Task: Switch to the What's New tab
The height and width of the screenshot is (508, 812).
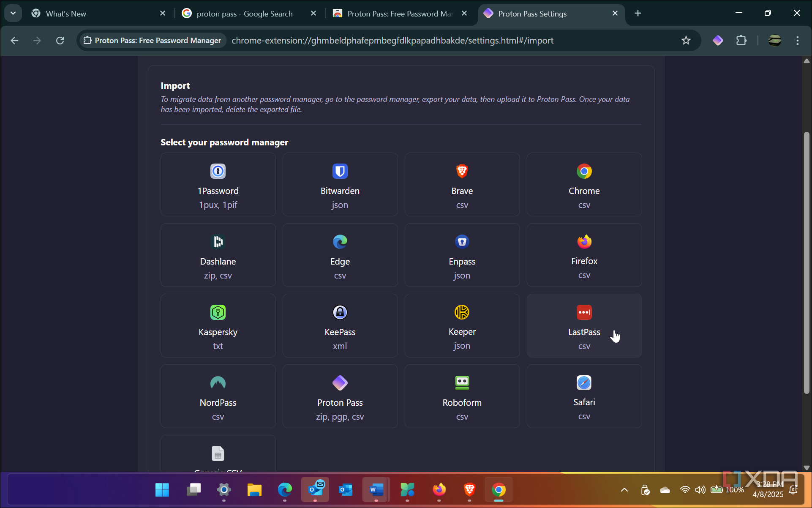Action: point(99,14)
